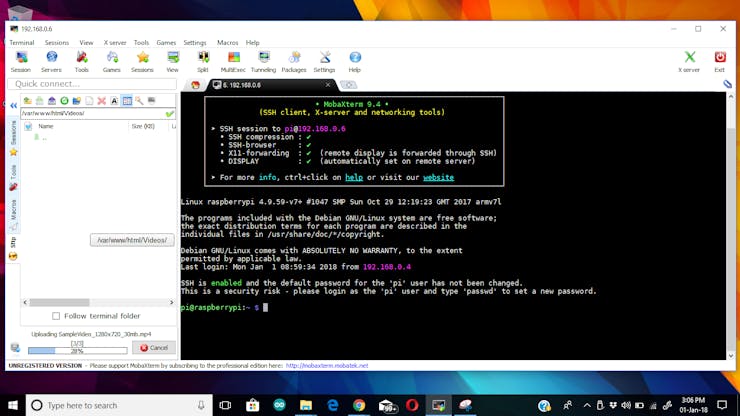
Task: Collapse the sidebar with double arrow
Action: click(13, 105)
